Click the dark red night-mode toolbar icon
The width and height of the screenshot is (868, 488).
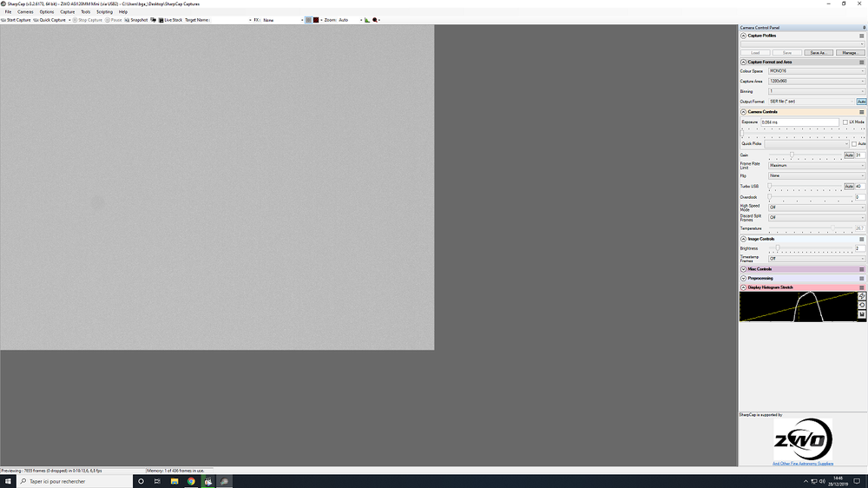[x=316, y=20]
